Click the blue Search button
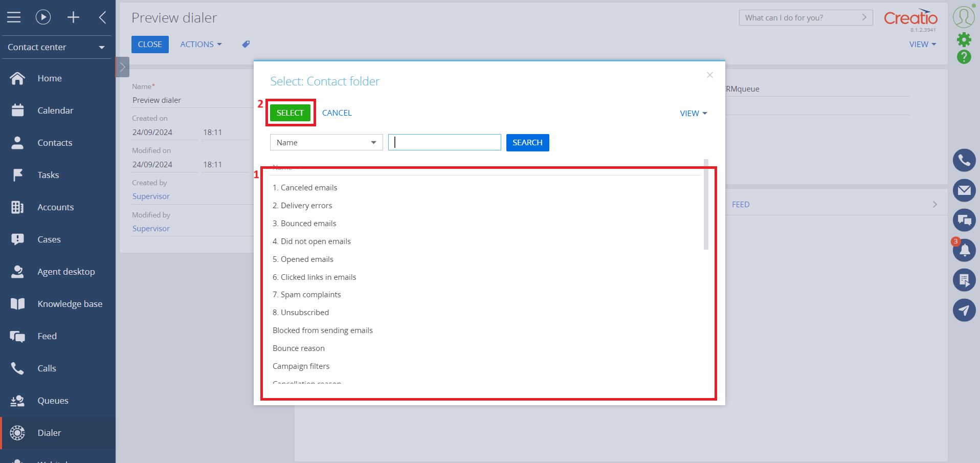This screenshot has width=980, height=463. tap(527, 143)
